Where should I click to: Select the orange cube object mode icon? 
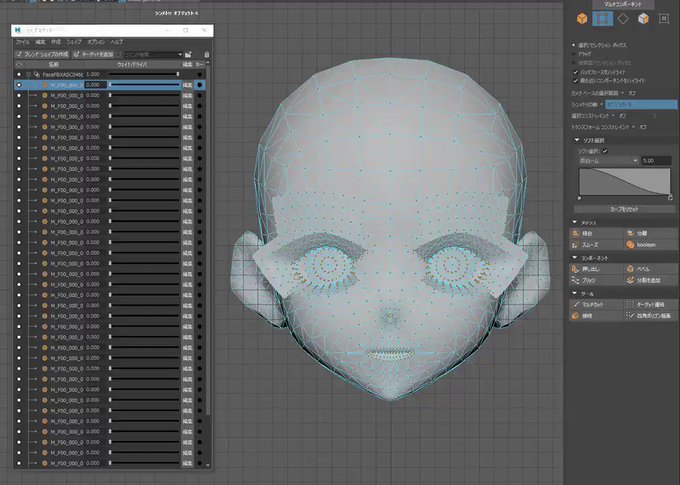582,19
